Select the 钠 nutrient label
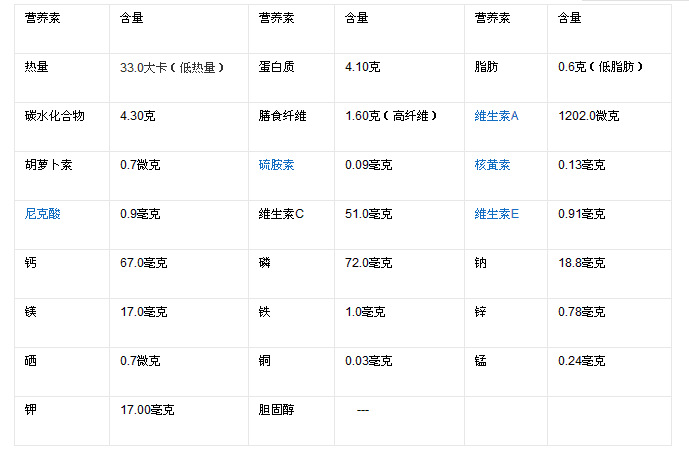 tap(480, 263)
